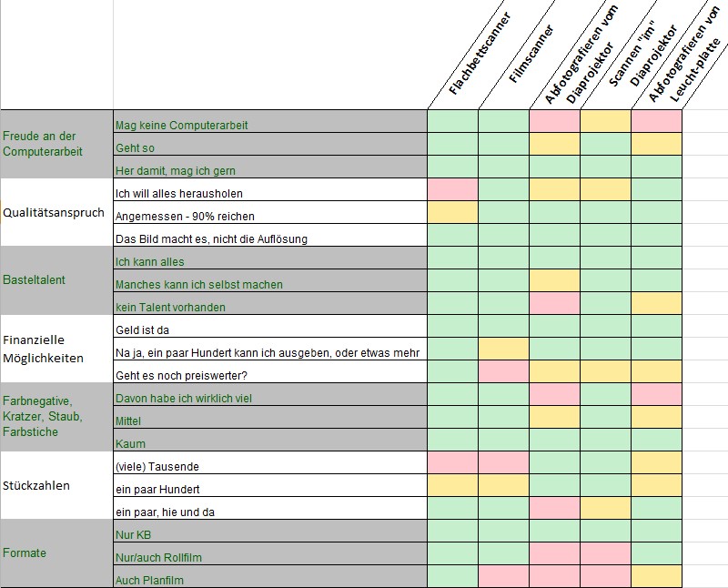Image resolution: width=728 pixels, height=588 pixels.
Task: Select the "Flachbettscanner" column header
Action: pos(480,56)
